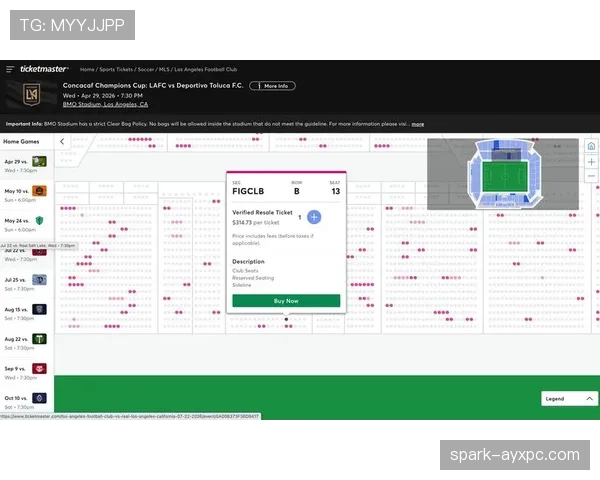The height and width of the screenshot is (480, 600).
Task: Open the Home breadcrumb link
Action: pyautogui.click(x=87, y=70)
